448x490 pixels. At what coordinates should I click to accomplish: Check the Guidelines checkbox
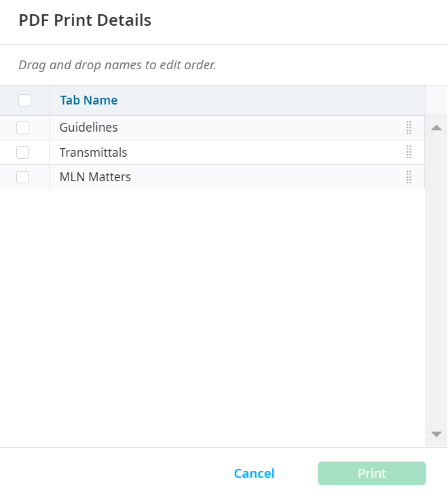point(23,128)
